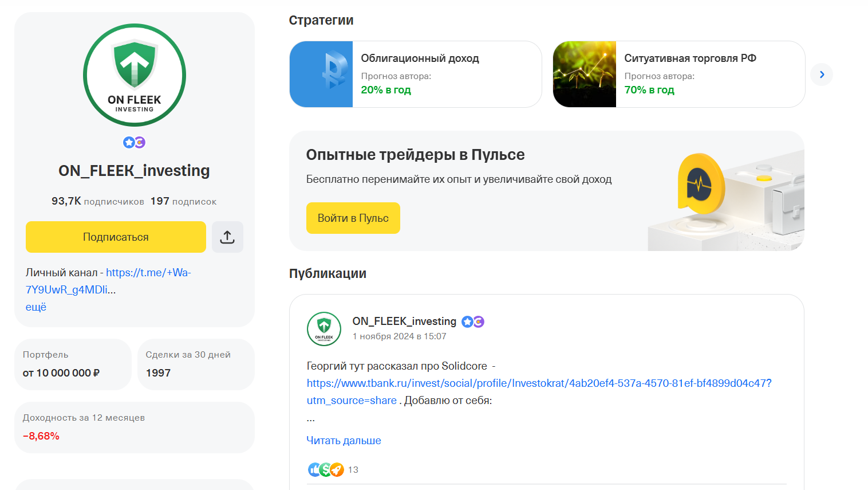The height and width of the screenshot is (490, 868).
Task: Click the reactions count 13
Action: pyautogui.click(x=353, y=470)
